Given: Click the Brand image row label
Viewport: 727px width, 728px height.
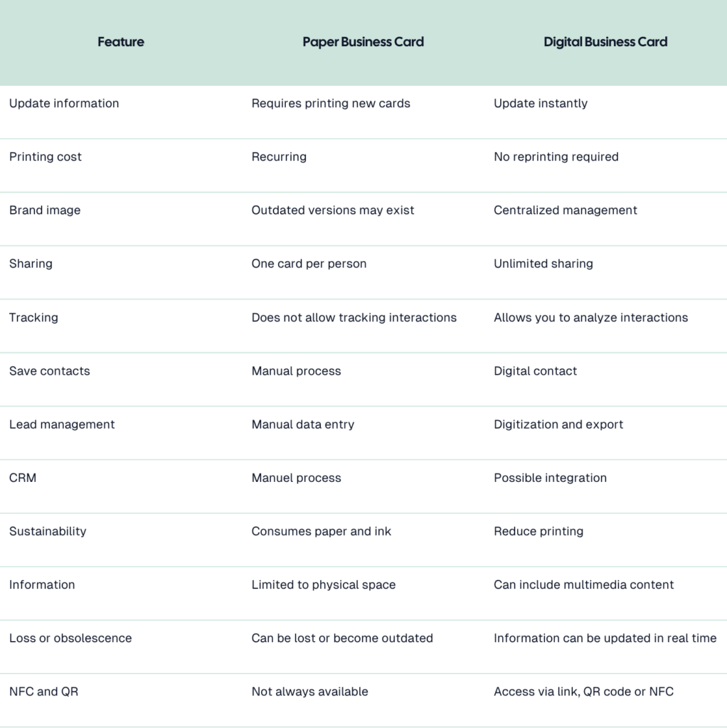Looking at the screenshot, I should [45, 210].
